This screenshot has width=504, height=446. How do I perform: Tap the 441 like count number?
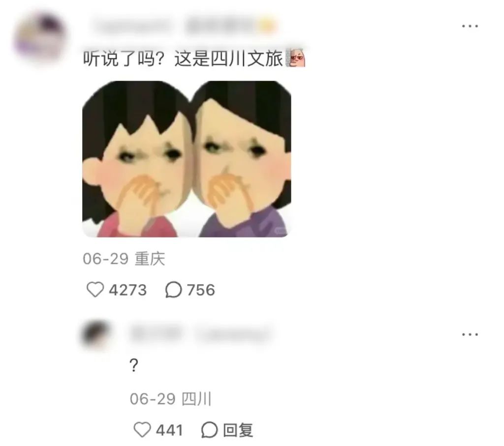169,430
